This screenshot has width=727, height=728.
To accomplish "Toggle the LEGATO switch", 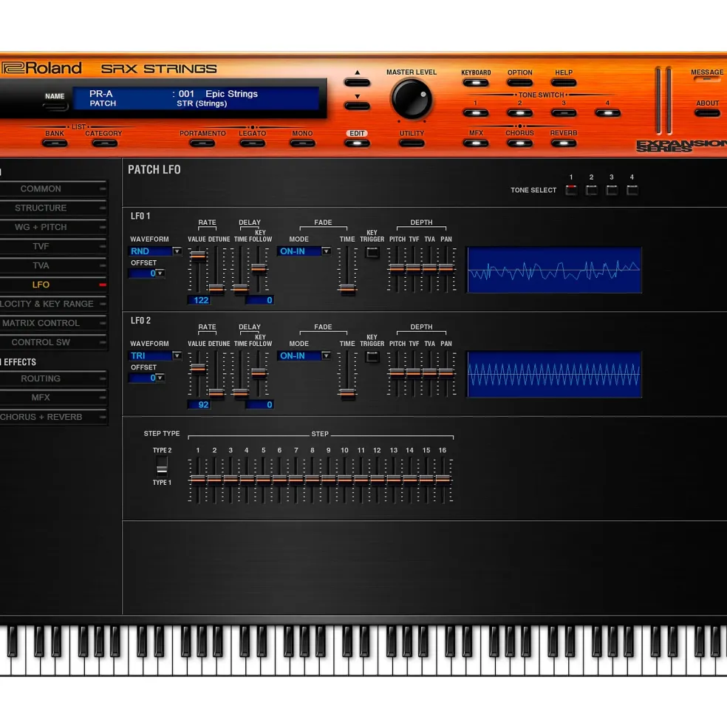I will [252, 143].
